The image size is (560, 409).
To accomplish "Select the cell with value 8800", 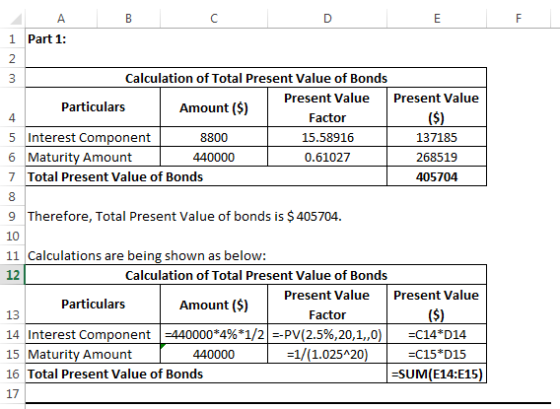I will click(x=214, y=137).
